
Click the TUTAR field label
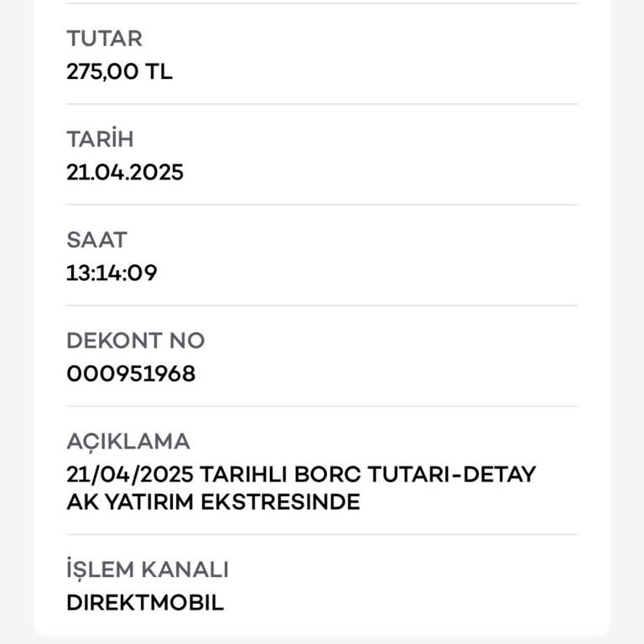tap(104, 39)
